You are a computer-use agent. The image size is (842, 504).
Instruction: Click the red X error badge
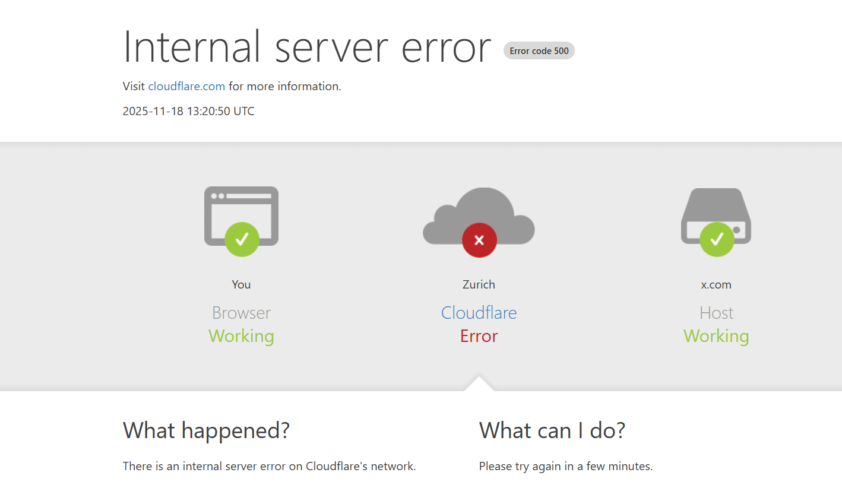click(x=479, y=240)
